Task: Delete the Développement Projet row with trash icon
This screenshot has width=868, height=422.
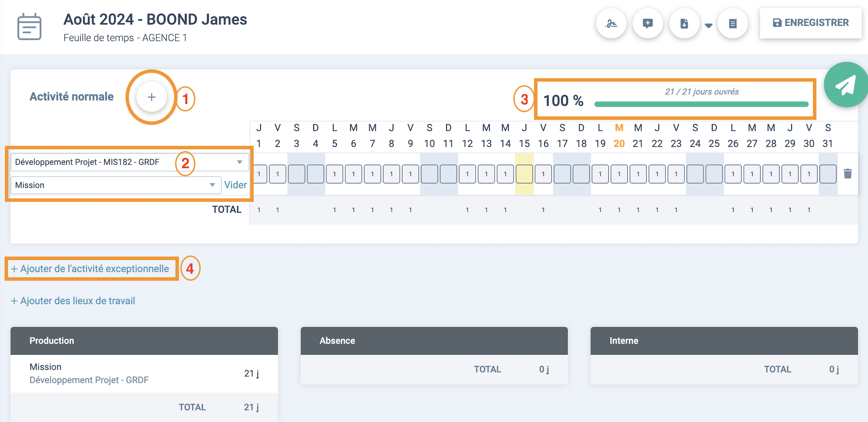Action: coord(848,173)
